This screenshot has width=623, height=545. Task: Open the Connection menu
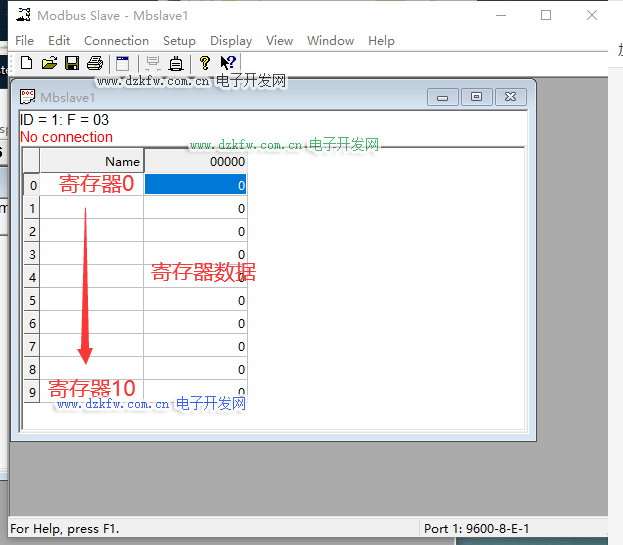click(x=116, y=41)
